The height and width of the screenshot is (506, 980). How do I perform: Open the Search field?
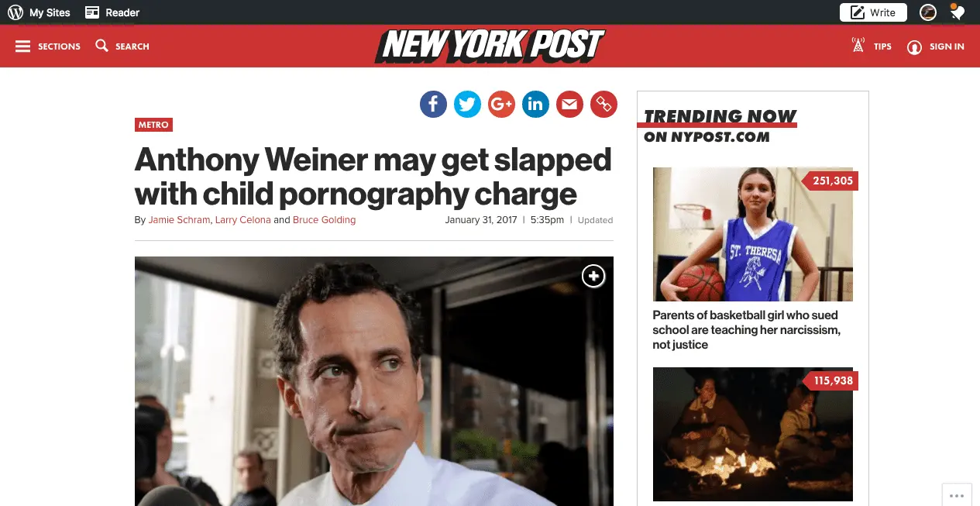122,46
